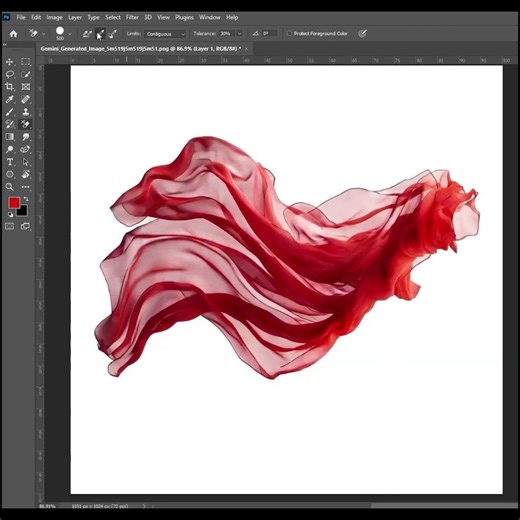
Task: Select the Frame tool
Action: (25, 87)
